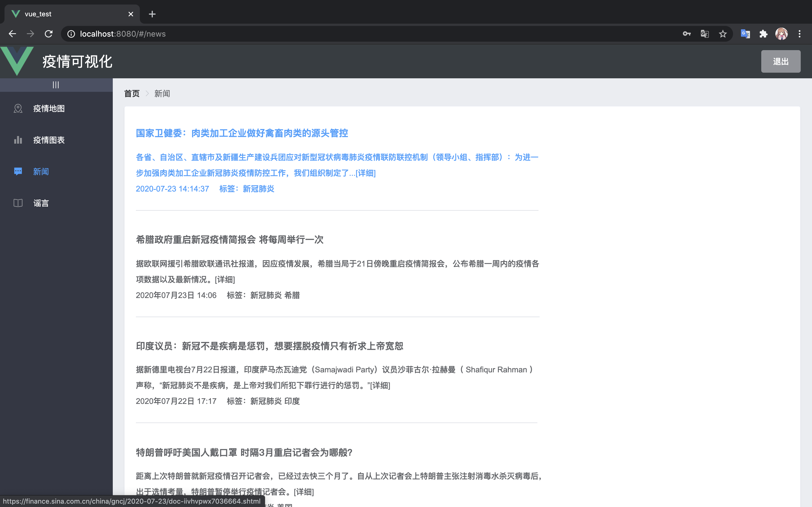
Task: Select the 疫情图表 menu item
Action: coord(49,140)
